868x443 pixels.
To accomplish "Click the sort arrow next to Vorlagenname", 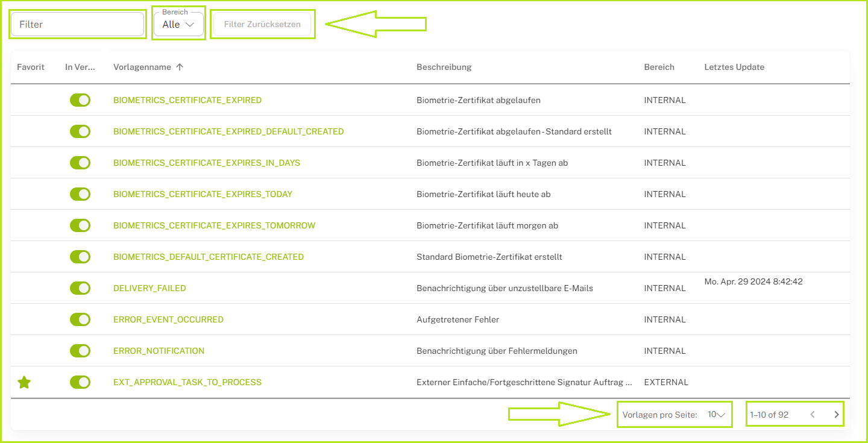I will 180,68.
